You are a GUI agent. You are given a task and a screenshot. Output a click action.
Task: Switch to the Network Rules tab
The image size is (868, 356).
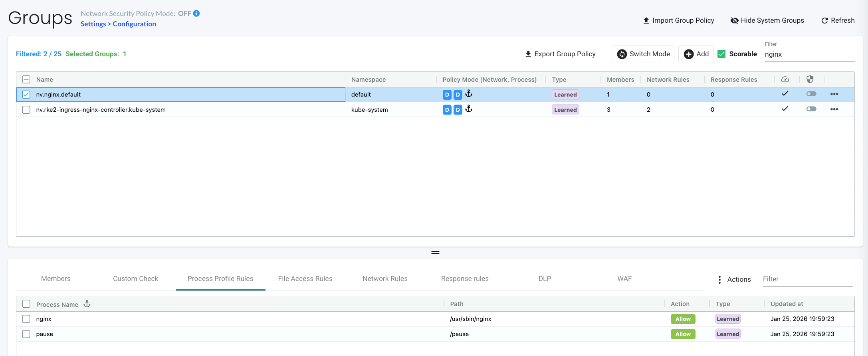385,279
